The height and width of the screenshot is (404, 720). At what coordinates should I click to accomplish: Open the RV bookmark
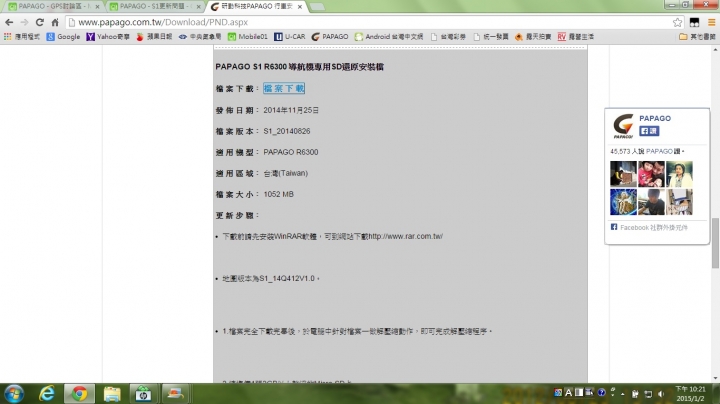click(575, 36)
